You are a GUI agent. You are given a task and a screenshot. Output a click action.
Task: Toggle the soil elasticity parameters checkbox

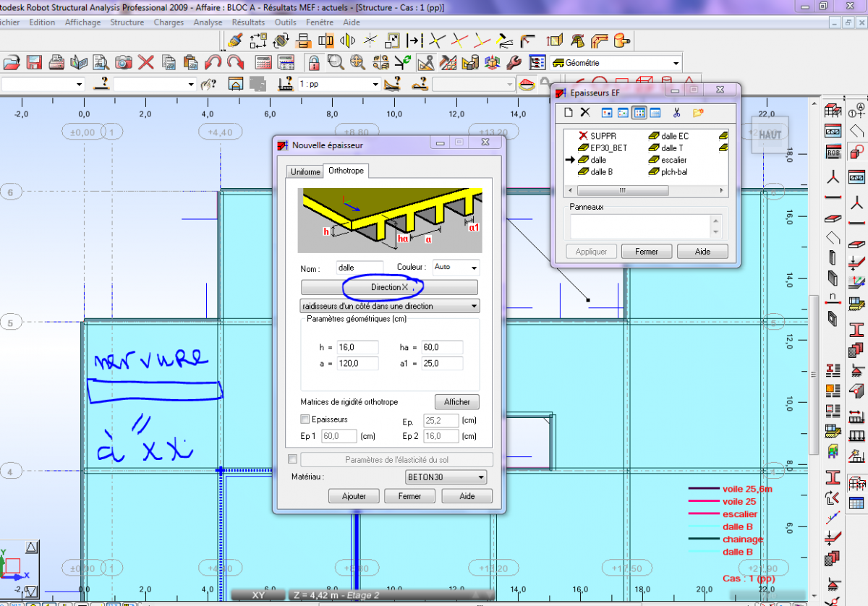click(x=292, y=459)
